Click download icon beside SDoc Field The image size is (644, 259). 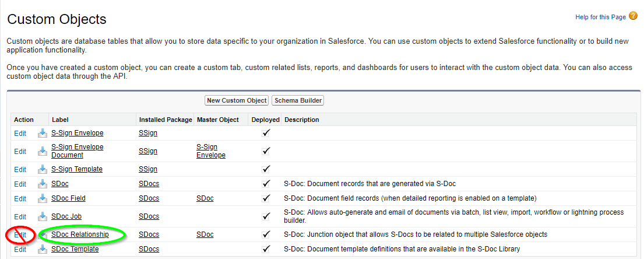click(x=43, y=198)
